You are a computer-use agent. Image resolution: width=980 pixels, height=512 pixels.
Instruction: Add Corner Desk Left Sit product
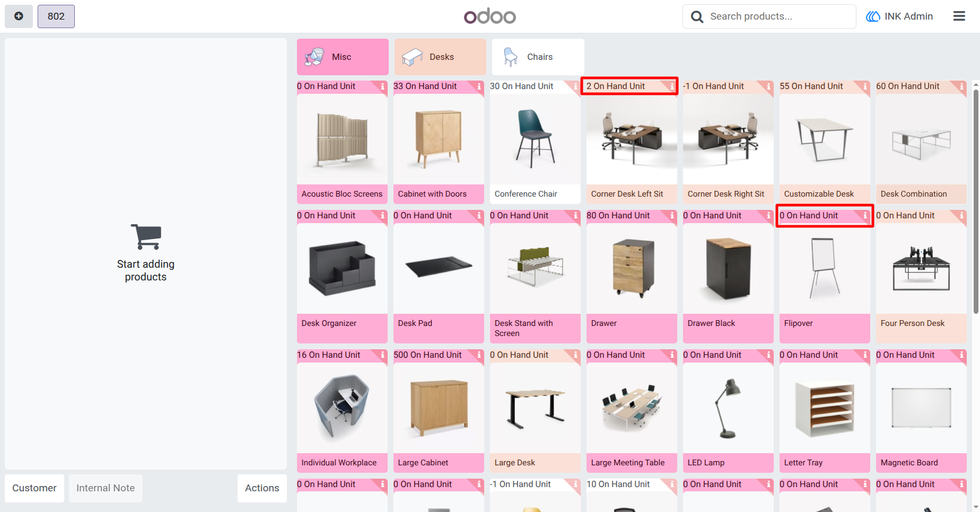click(x=632, y=142)
